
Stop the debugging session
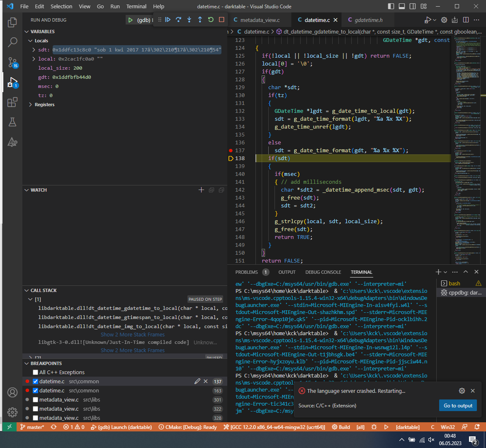click(221, 19)
